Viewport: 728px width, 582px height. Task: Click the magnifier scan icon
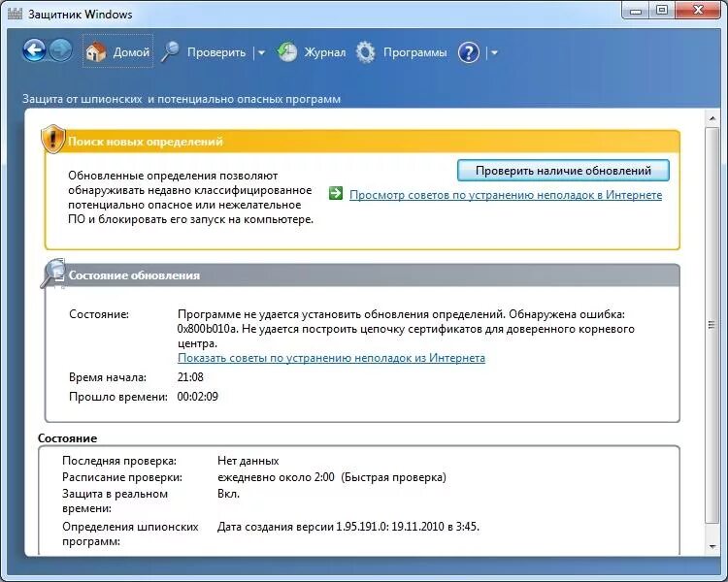coord(170,51)
